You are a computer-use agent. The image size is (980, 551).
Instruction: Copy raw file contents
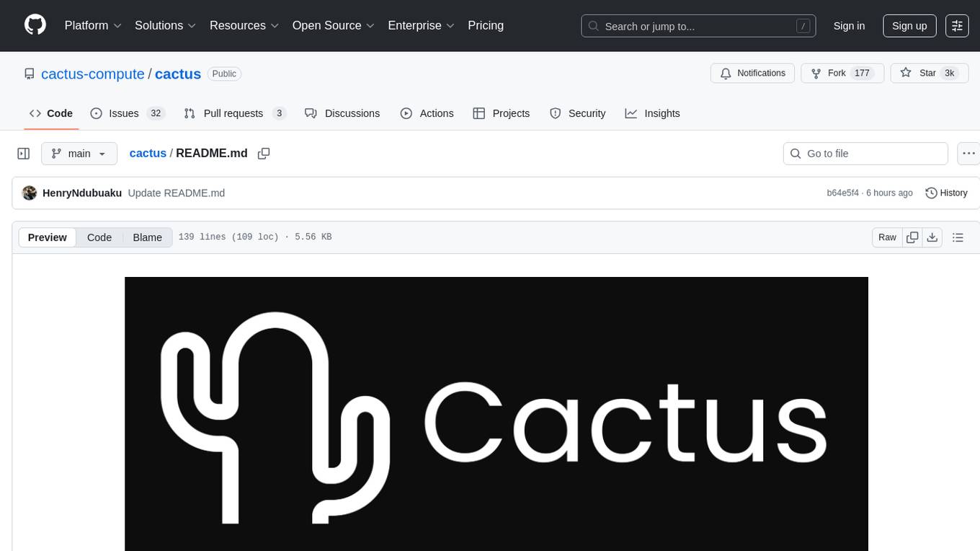(x=912, y=237)
